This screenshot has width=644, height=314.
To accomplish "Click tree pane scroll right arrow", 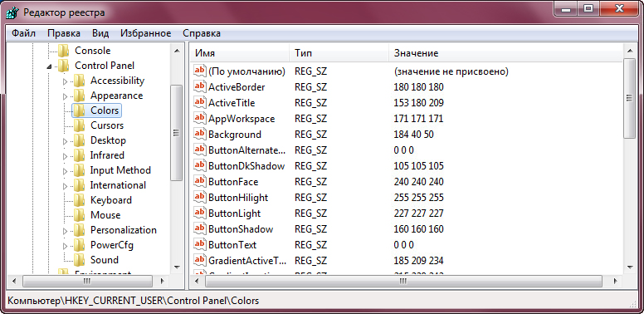I will pos(162,281).
